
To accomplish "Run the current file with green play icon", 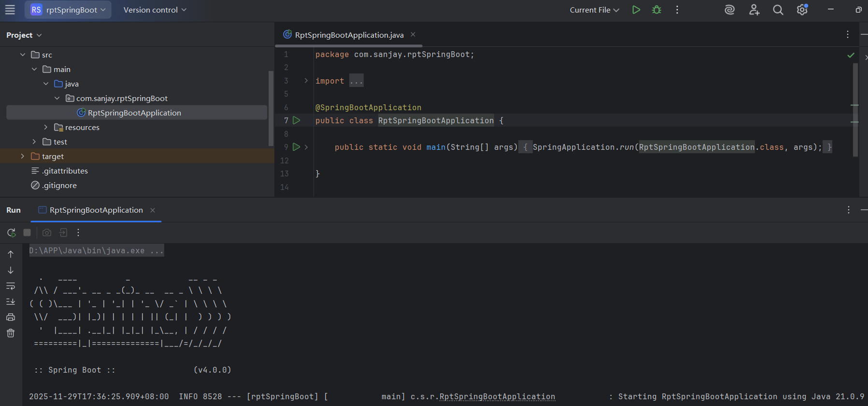I will 636,10.
